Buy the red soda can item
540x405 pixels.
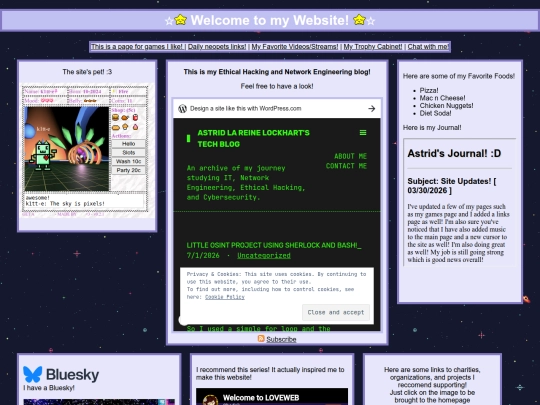coord(135,117)
